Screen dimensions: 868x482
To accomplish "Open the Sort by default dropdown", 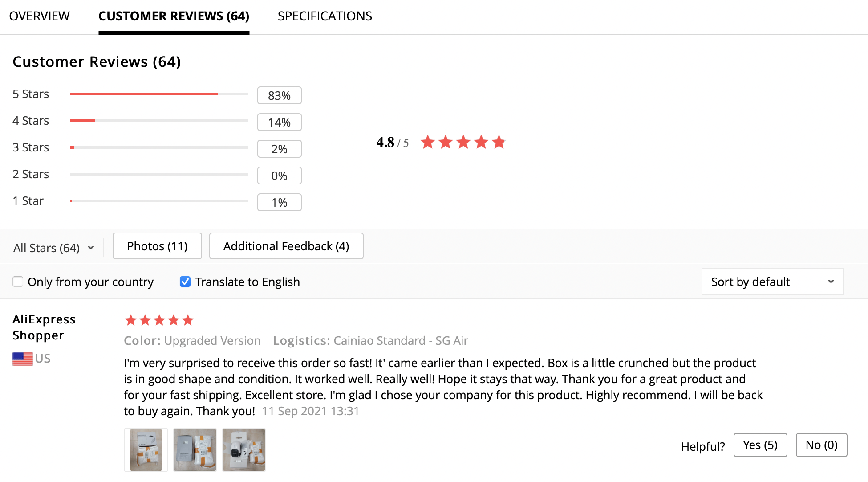I will click(x=772, y=282).
